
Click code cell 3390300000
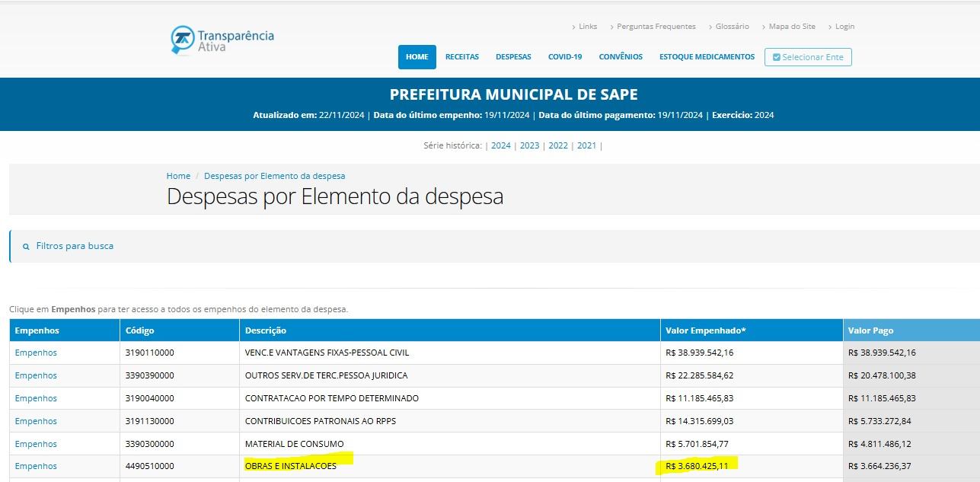click(150, 444)
